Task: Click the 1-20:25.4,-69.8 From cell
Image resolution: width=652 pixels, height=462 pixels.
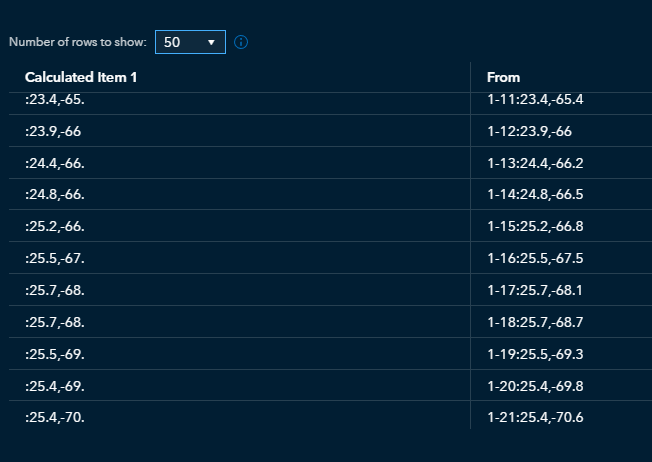Action: click(535, 386)
